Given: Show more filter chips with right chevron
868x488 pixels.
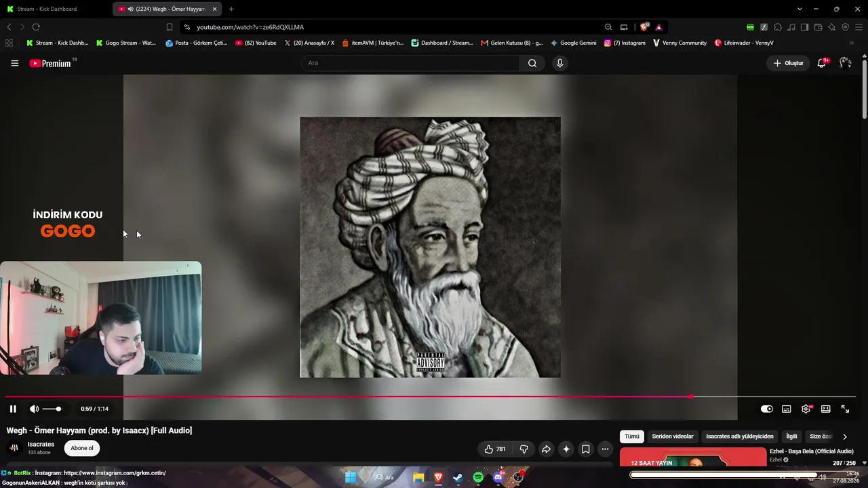Looking at the screenshot, I should pyautogui.click(x=844, y=436).
